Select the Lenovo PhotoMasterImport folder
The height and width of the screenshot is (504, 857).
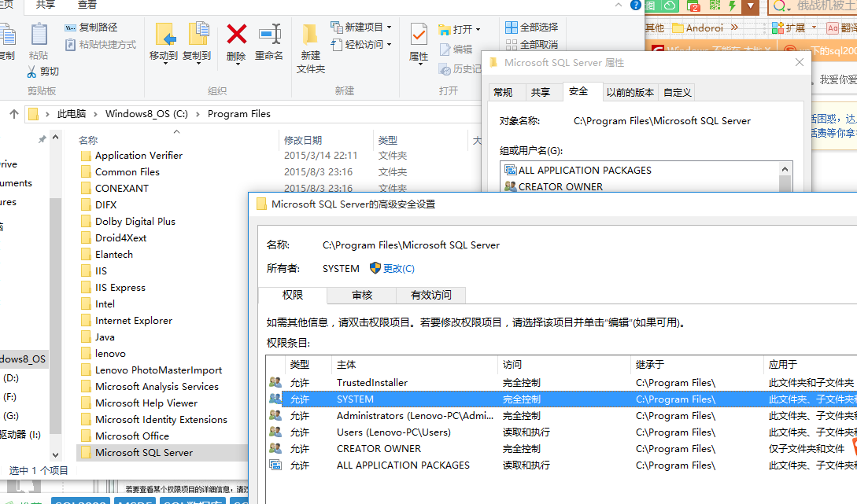click(x=158, y=370)
